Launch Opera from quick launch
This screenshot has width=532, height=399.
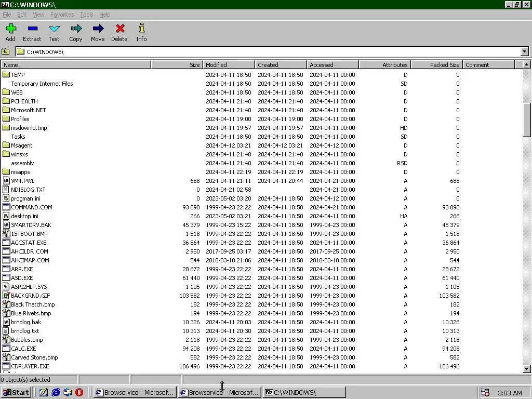(79, 392)
